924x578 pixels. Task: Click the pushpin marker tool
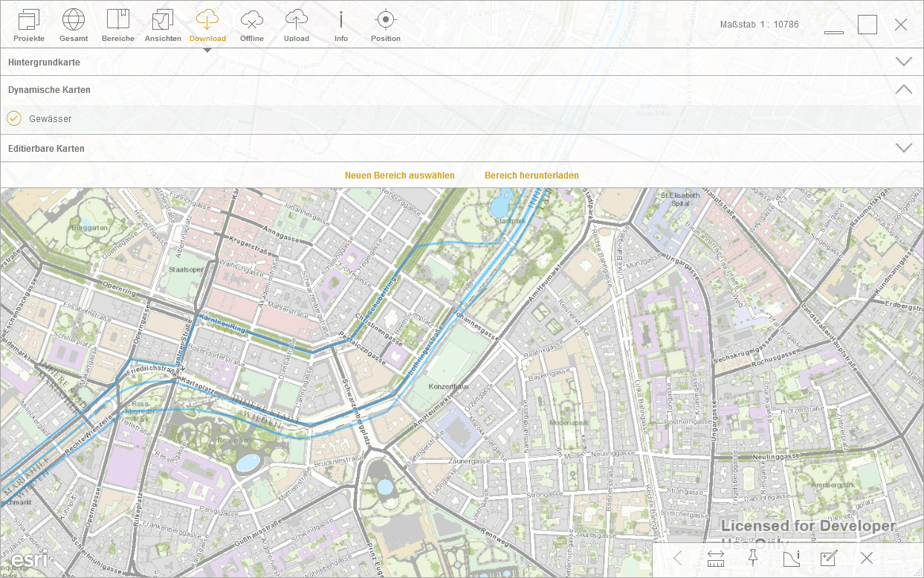pos(752,558)
